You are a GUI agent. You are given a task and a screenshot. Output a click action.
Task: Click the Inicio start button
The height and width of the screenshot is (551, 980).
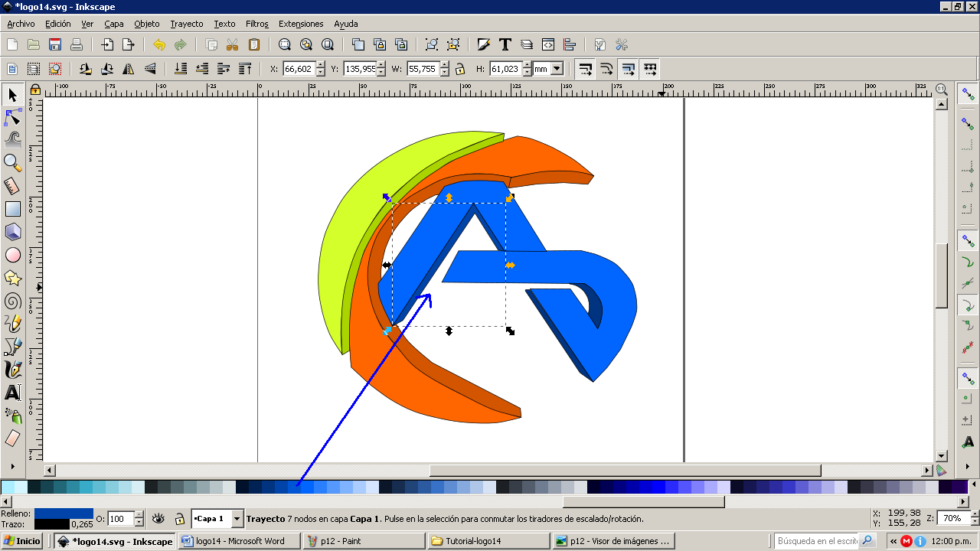[x=22, y=541]
